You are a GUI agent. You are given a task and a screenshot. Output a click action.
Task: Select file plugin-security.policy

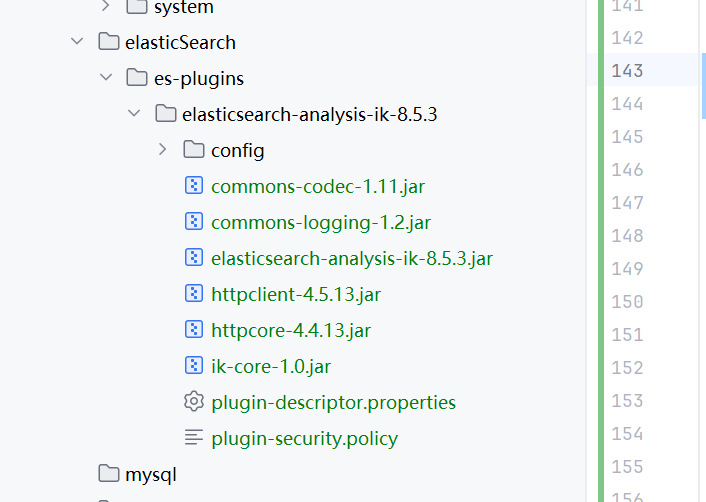tap(304, 439)
